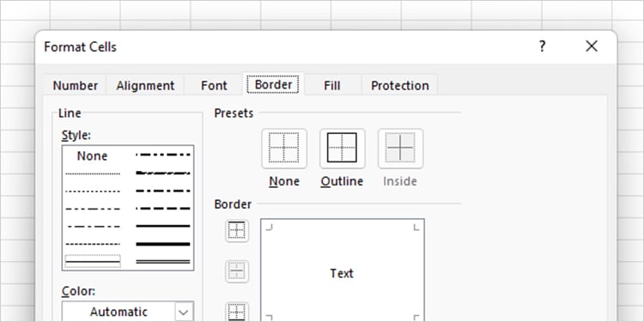Toggle the top border button
This screenshot has width=644, height=322.
pos(237,230)
